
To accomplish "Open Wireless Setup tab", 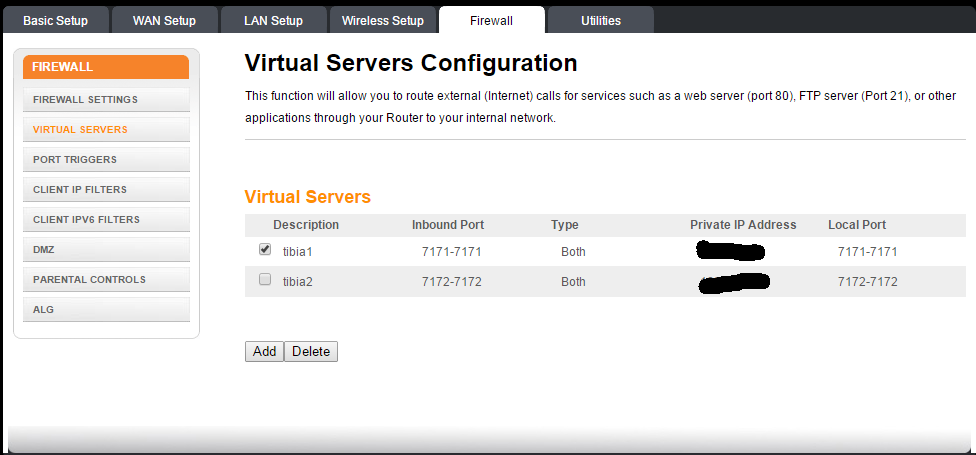I will [x=382, y=21].
